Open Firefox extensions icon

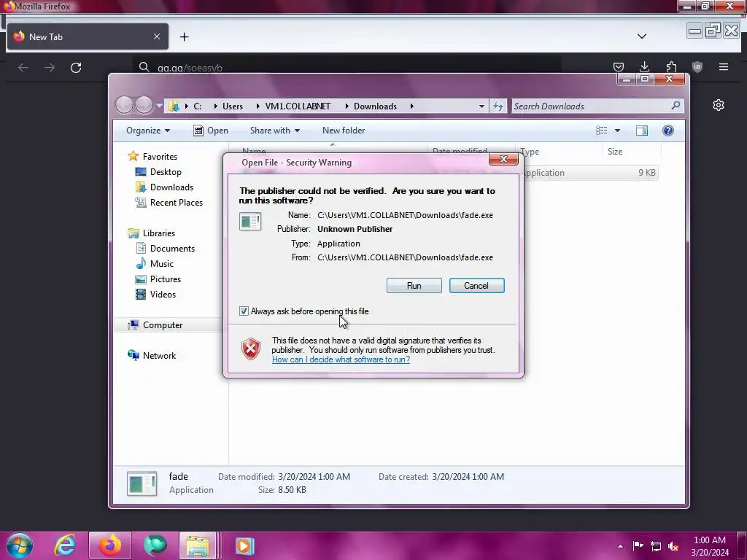click(x=671, y=66)
